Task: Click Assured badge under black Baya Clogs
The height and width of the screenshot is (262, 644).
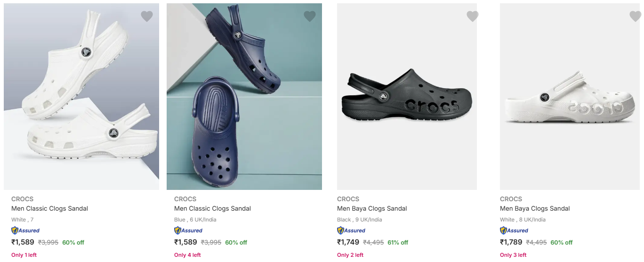Action: (x=351, y=230)
